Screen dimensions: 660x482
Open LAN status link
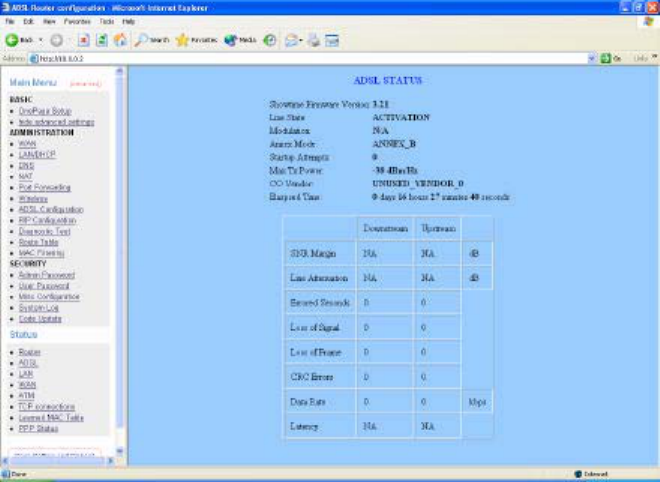point(26,374)
